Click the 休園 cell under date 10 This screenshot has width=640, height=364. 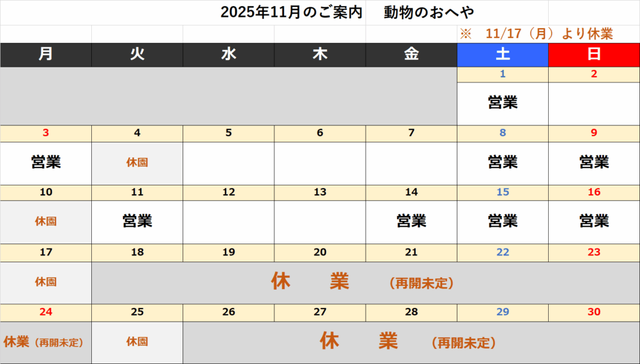(x=46, y=221)
